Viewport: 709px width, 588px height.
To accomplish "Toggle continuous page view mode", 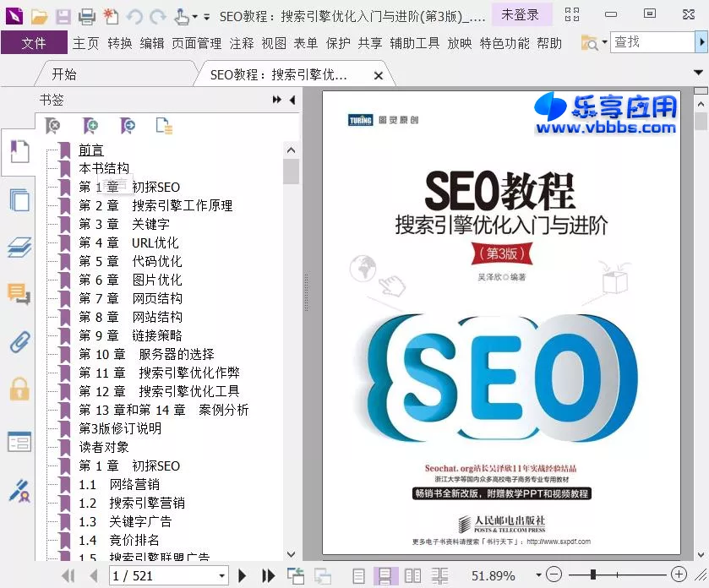I will pos(385,576).
